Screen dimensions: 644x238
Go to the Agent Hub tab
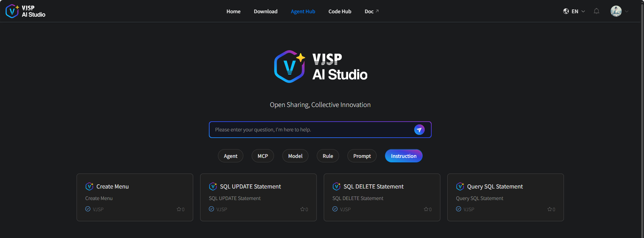point(303,11)
